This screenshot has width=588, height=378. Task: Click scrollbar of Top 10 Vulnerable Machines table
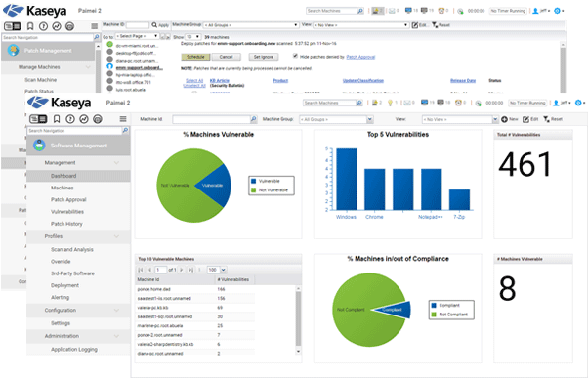point(298,319)
